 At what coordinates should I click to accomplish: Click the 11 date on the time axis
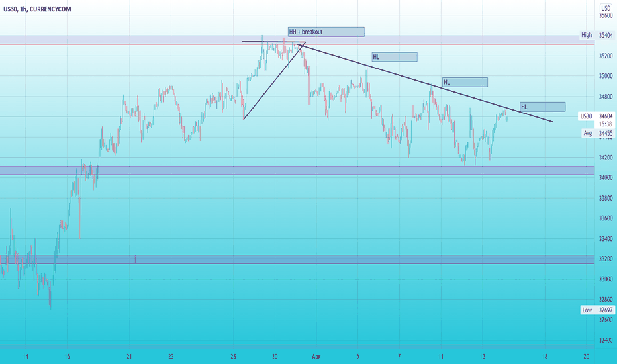pyautogui.click(x=441, y=357)
